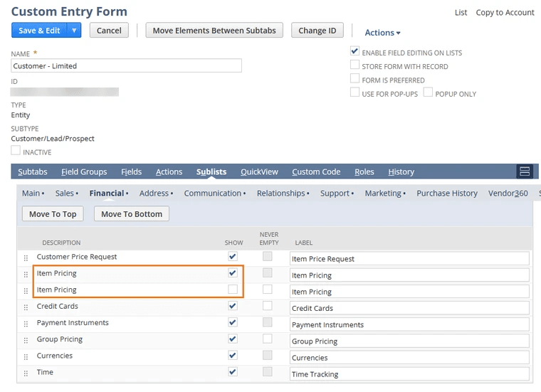The image size is (541, 392).
Task: Open the Actions tab in tab bar
Action: (169, 171)
